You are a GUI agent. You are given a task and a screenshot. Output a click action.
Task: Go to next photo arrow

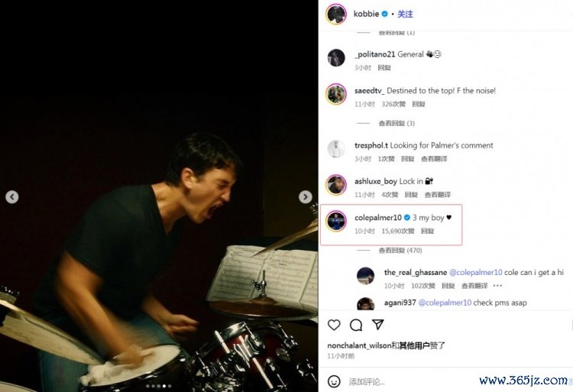(305, 197)
